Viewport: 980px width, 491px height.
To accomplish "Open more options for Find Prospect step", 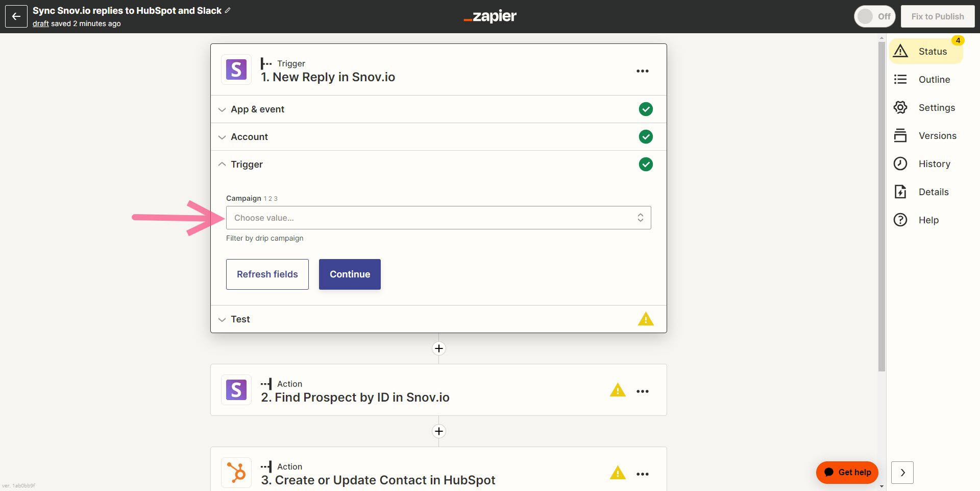I will [643, 391].
